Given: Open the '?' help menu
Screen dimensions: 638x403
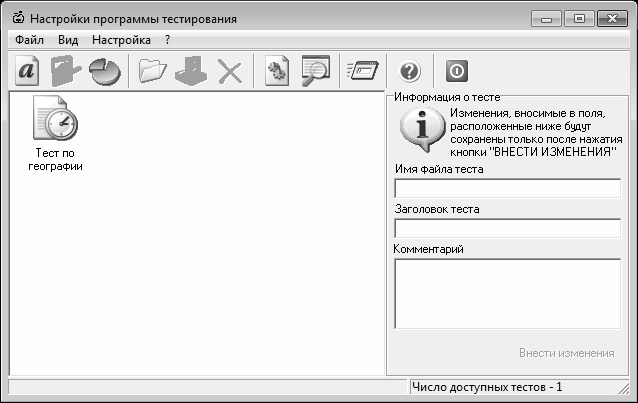Looking at the screenshot, I should pyautogui.click(x=168, y=40).
